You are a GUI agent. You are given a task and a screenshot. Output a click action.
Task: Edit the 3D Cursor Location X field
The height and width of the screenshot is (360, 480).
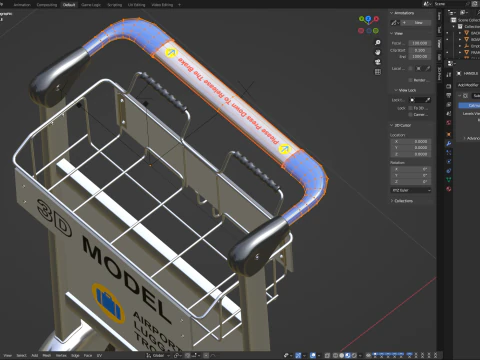tap(411, 141)
